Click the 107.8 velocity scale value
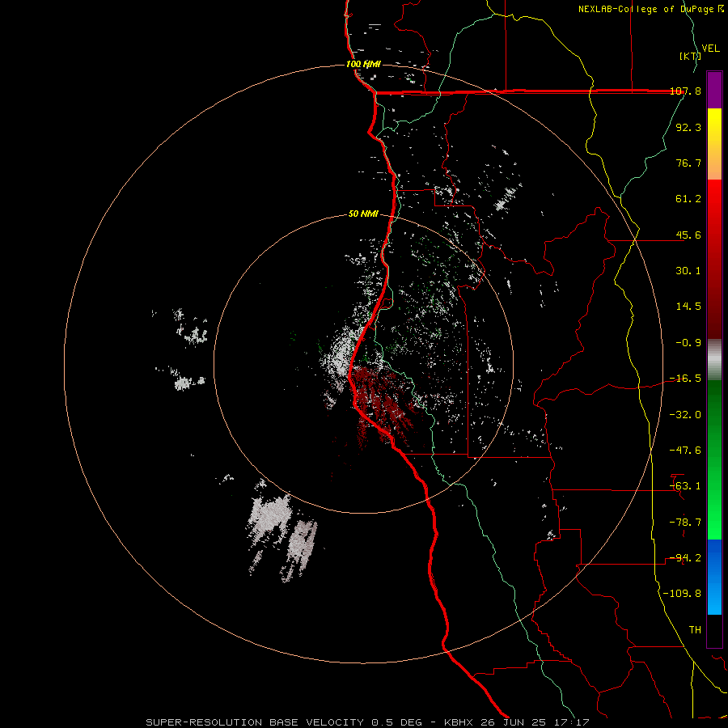Viewport: 728px width, 728px height. tap(685, 91)
